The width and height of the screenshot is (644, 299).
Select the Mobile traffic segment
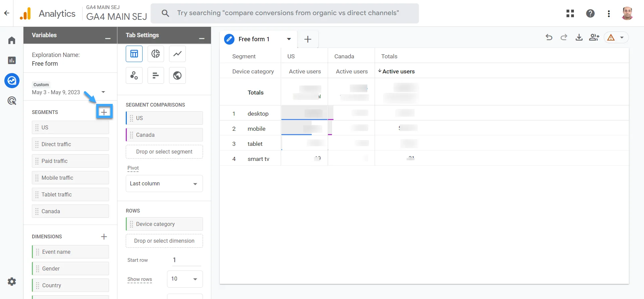[70, 178]
